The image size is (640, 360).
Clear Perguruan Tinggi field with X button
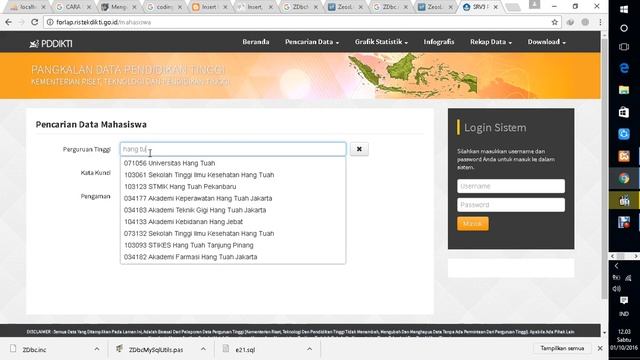(359, 149)
